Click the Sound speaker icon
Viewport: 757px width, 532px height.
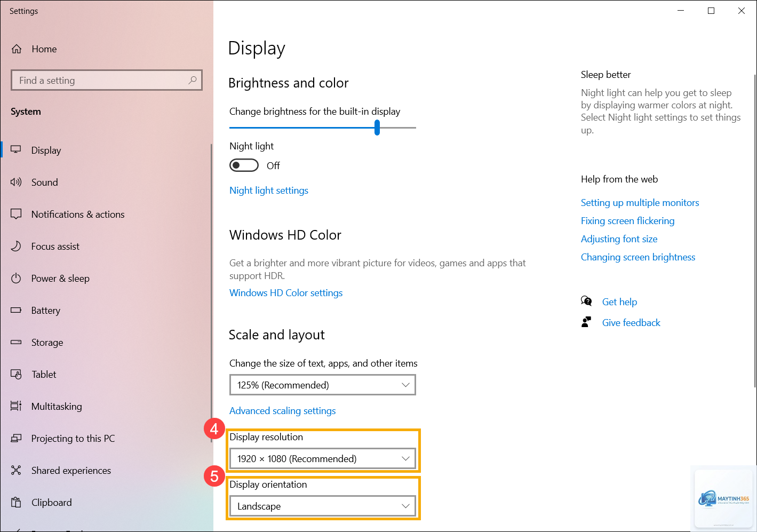(x=16, y=182)
